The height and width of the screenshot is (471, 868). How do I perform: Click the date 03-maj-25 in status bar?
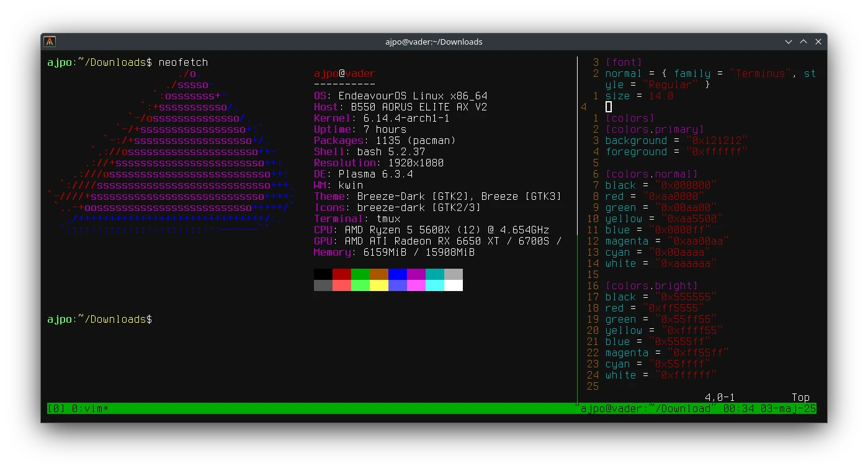789,408
